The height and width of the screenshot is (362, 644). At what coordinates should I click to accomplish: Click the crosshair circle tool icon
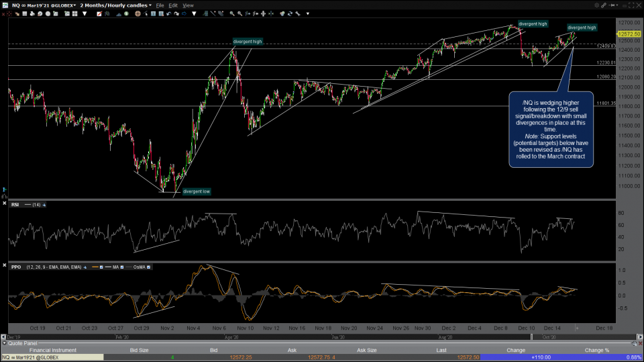click(138, 14)
